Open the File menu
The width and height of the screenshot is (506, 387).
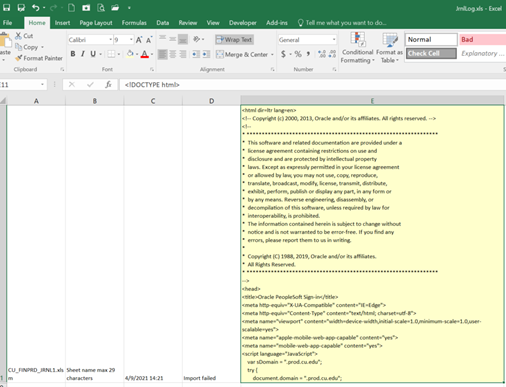click(x=7, y=23)
